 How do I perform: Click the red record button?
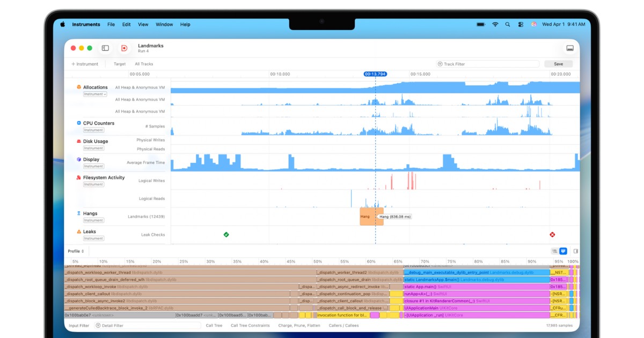[124, 48]
